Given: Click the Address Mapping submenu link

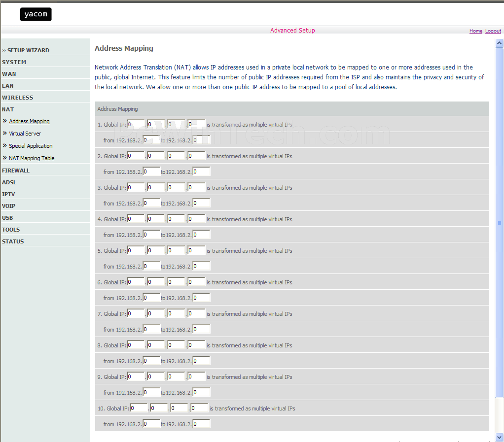Looking at the screenshot, I should tap(29, 121).
